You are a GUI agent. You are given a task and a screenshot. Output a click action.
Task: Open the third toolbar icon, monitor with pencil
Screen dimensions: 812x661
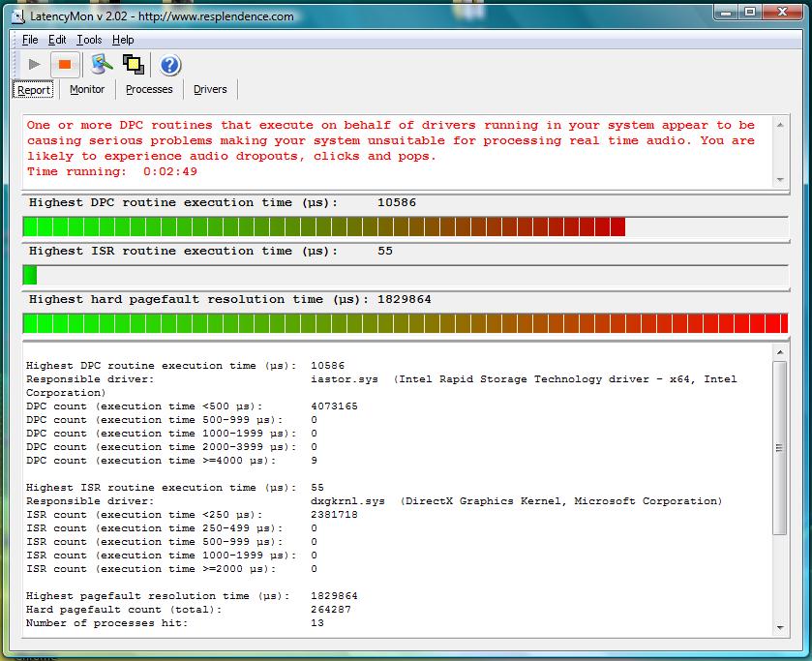point(102,65)
